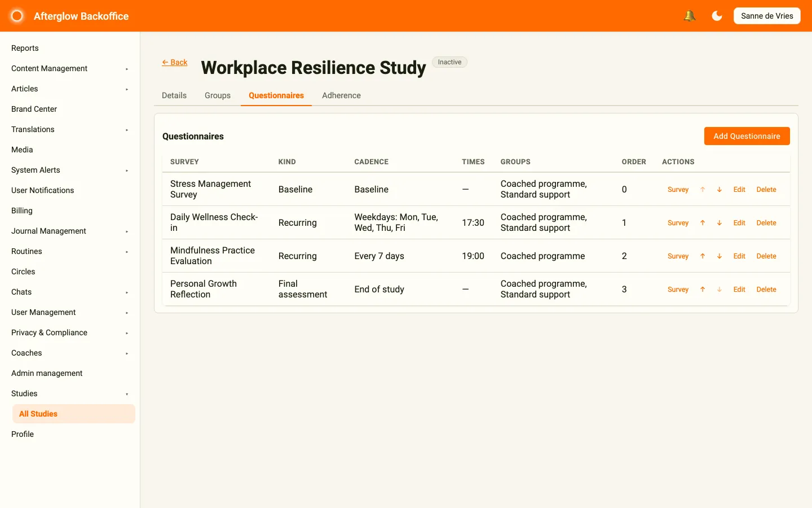
Task: Move Personal Growth Reflection up
Action: (x=703, y=290)
